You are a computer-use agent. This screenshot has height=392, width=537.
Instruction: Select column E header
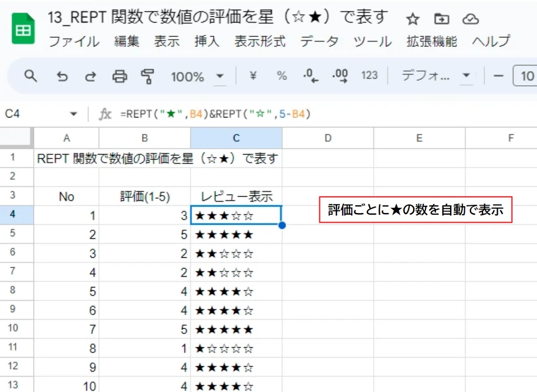(419, 138)
